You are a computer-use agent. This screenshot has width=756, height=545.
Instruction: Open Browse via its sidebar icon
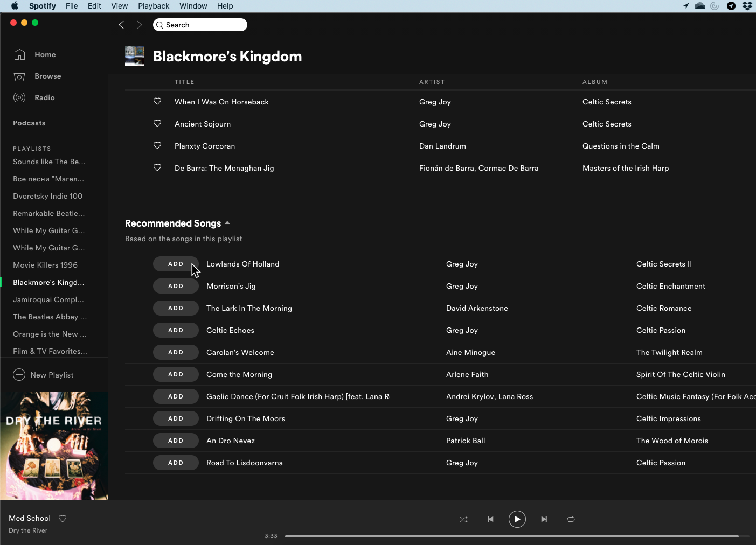pyautogui.click(x=20, y=76)
